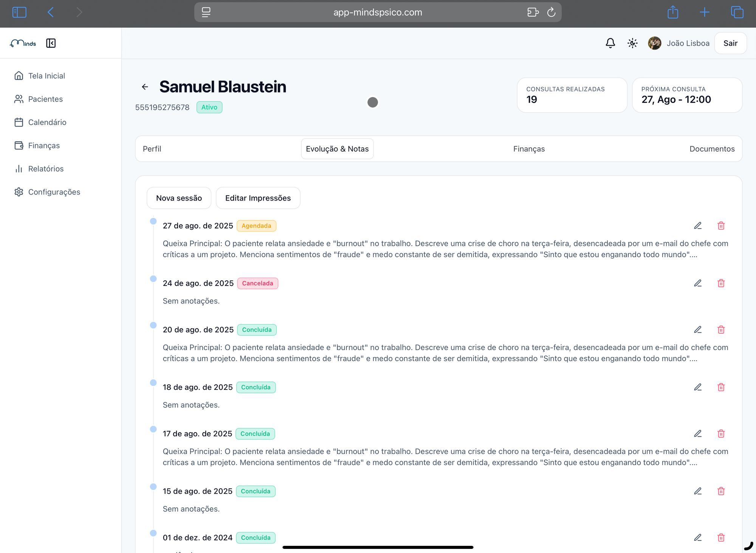
Task: Switch to the Perfil tab
Action: coord(152,149)
